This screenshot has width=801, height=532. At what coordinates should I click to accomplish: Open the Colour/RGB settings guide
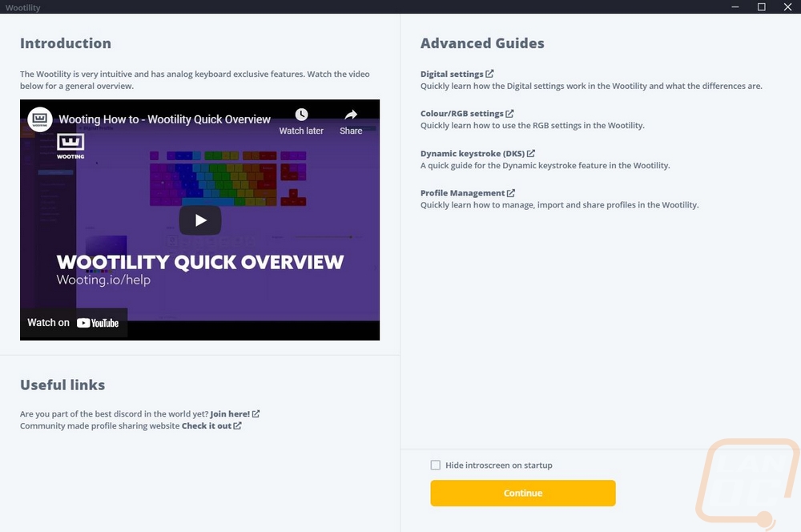[462, 114]
